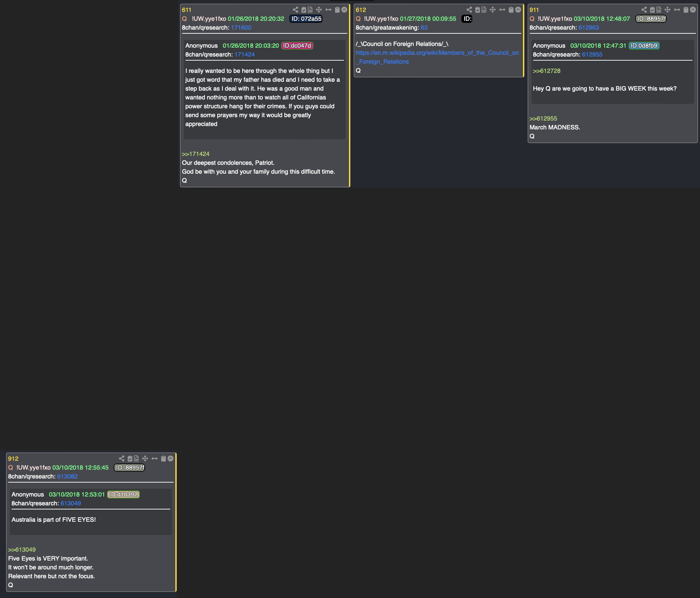Viewport: 700px width, 598px height.
Task: Click the yellow post number 611
Action: pyautogui.click(x=187, y=10)
